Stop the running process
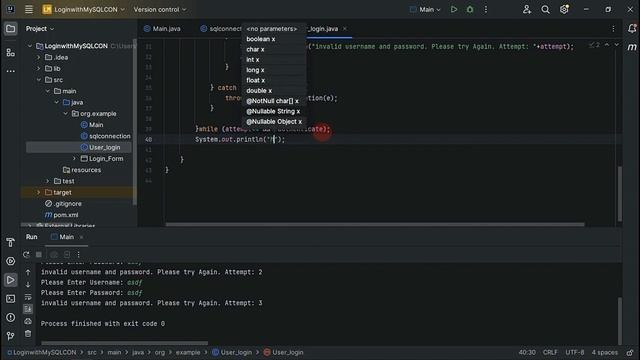Image resolution: width=640 pixels, height=360 pixels. (39, 254)
